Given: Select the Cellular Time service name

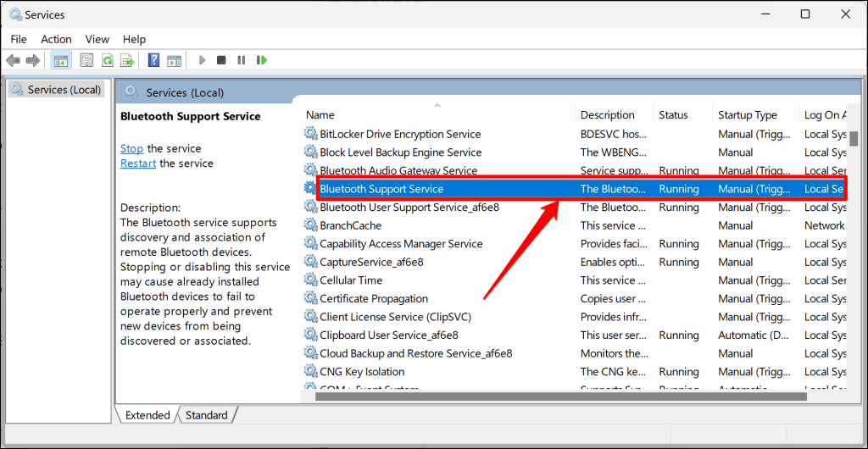Looking at the screenshot, I should 351,280.
